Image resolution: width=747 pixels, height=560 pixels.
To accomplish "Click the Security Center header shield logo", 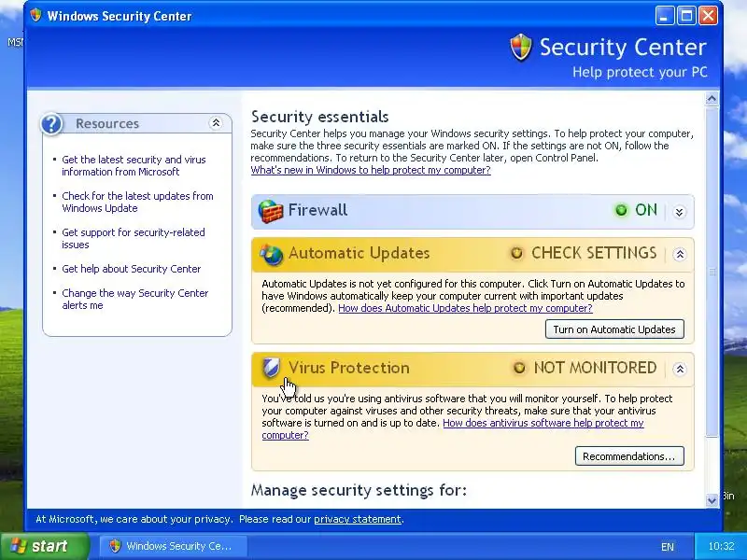I will pyautogui.click(x=521, y=48).
